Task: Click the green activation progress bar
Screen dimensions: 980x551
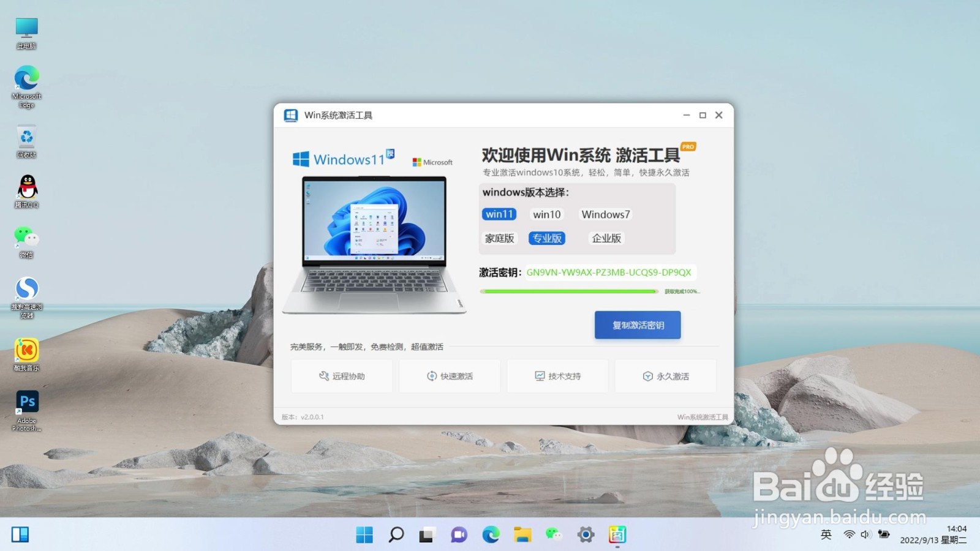Action: pyautogui.click(x=569, y=291)
